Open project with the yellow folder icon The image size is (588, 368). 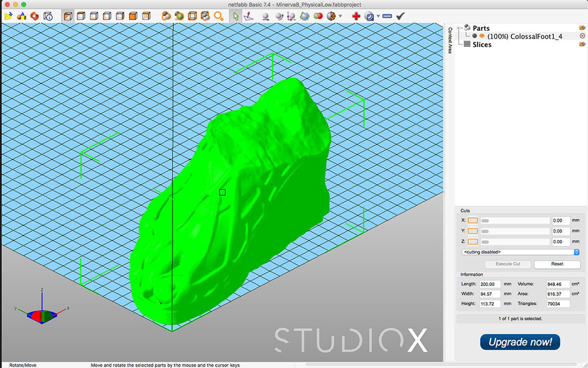click(x=8, y=16)
